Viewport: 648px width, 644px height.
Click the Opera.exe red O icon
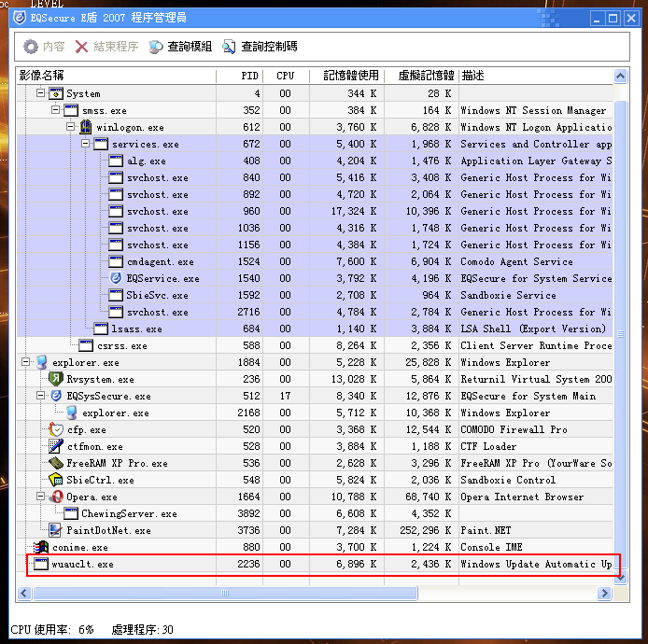[57, 497]
